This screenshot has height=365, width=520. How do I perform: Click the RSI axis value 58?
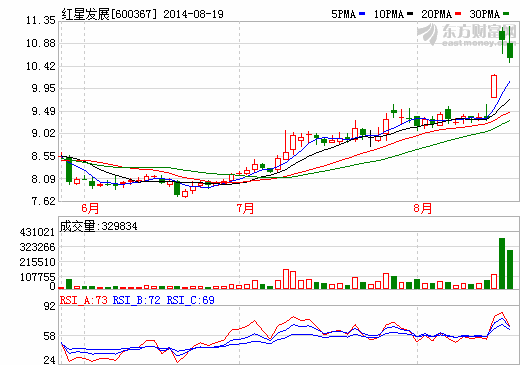(50, 336)
